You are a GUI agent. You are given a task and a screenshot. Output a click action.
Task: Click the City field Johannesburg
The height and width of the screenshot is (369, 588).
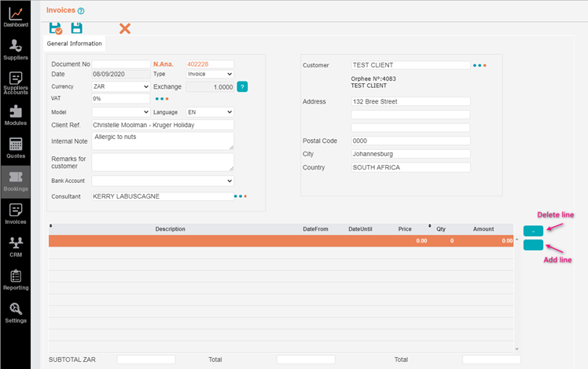411,154
